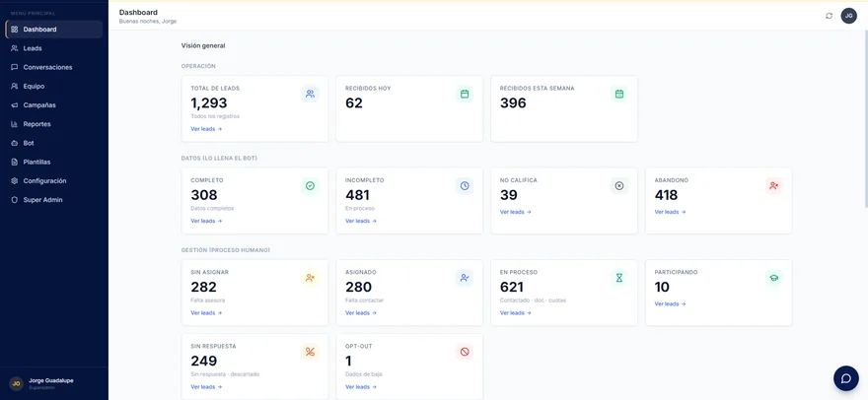
Task: Click the hourglass icon on En Proceso
Action: point(619,278)
